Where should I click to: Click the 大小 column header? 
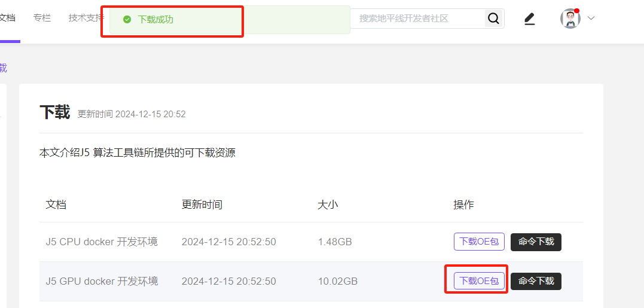pyautogui.click(x=328, y=205)
